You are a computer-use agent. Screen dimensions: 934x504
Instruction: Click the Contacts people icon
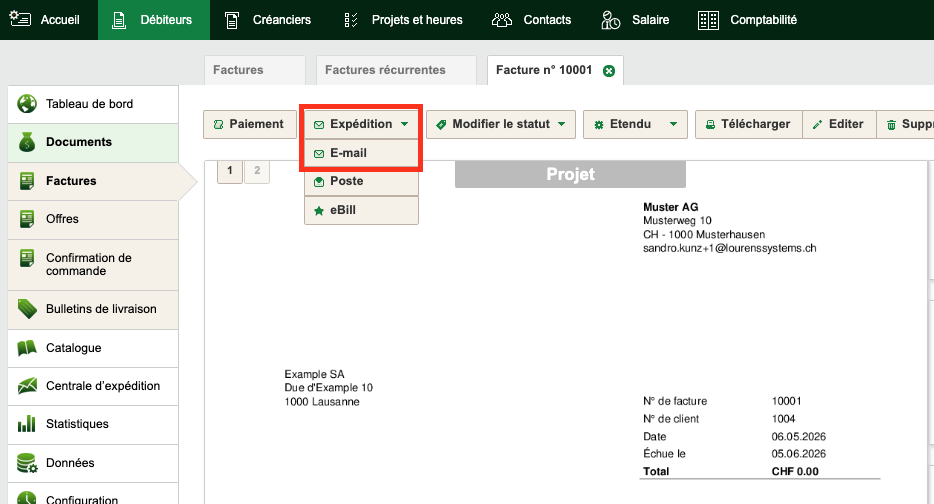coord(502,20)
